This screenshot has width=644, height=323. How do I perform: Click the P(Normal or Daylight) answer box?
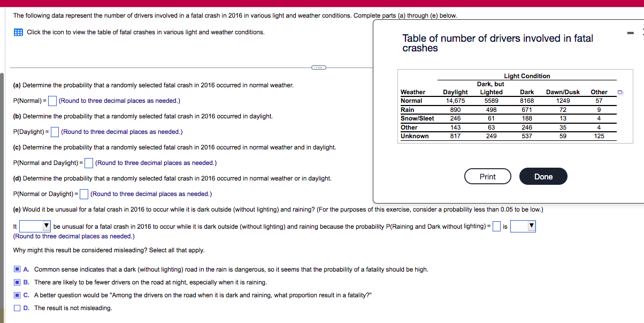coord(83,193)
